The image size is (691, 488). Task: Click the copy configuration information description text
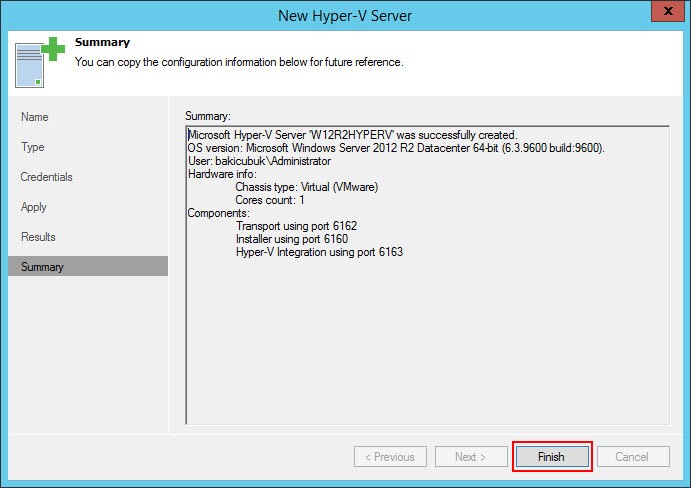click(239, 62)
